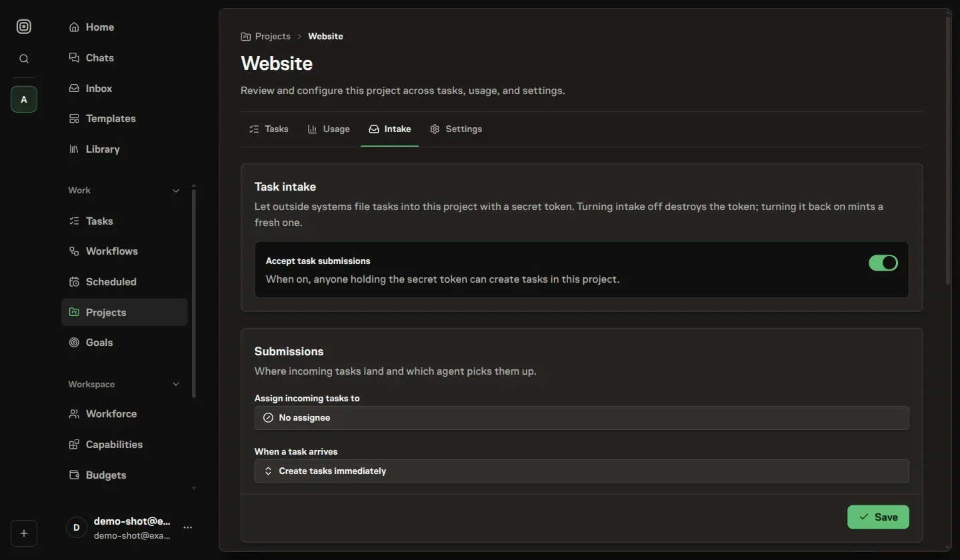Click the No assignee circle-slash icon

(x=268, y=418)
